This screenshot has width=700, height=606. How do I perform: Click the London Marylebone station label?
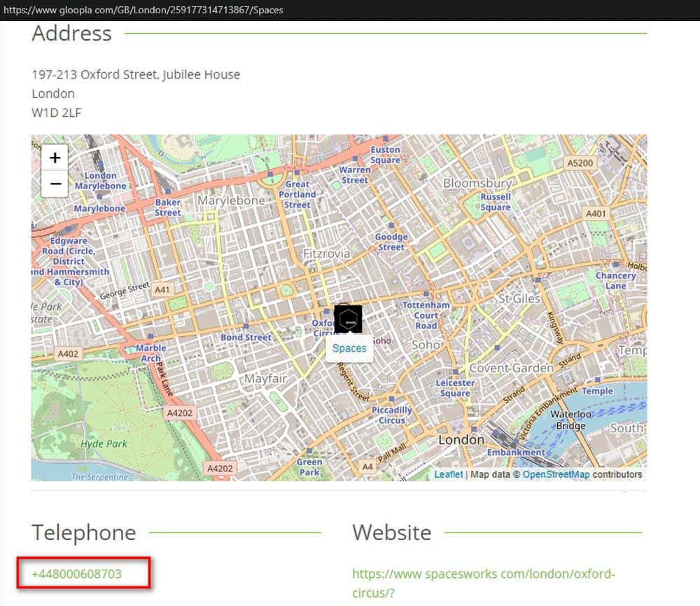(x=100, y=181)
